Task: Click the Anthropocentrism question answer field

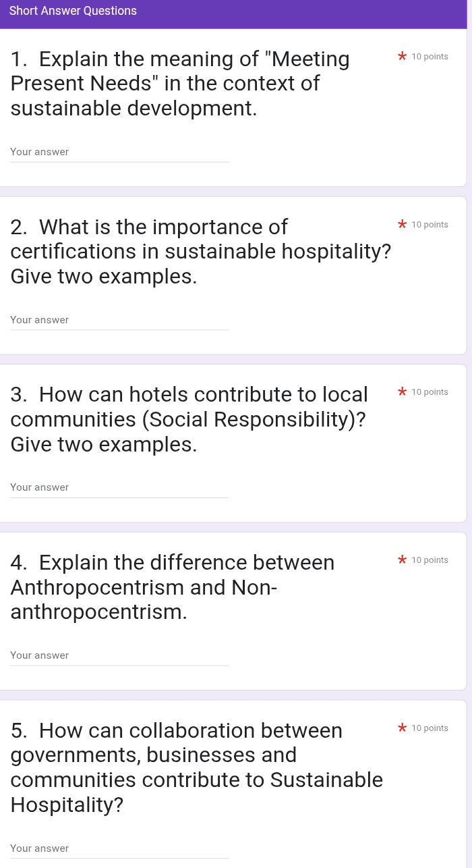Action: [x=119, y=655]
